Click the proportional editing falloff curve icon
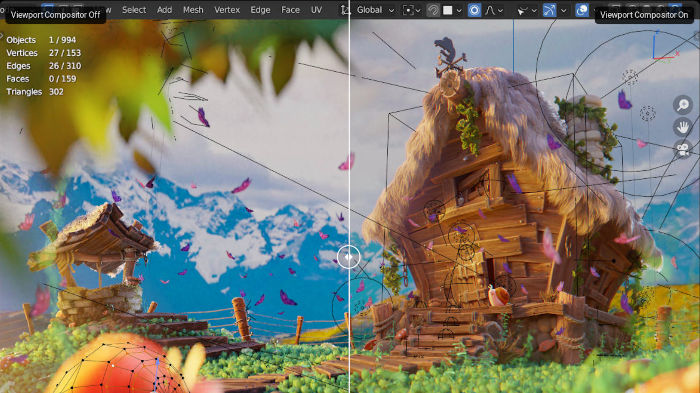The width and height of the screenshot is (700, 393). coord(490,10)
